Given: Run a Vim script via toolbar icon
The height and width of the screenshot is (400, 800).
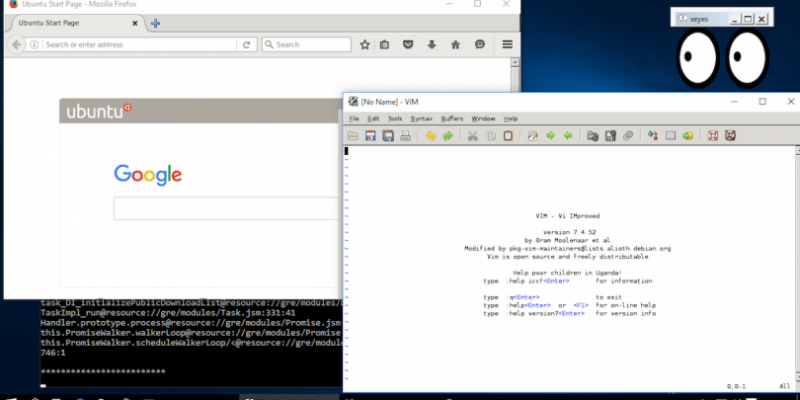Looking at the screenshot, I should coord(628,136).
